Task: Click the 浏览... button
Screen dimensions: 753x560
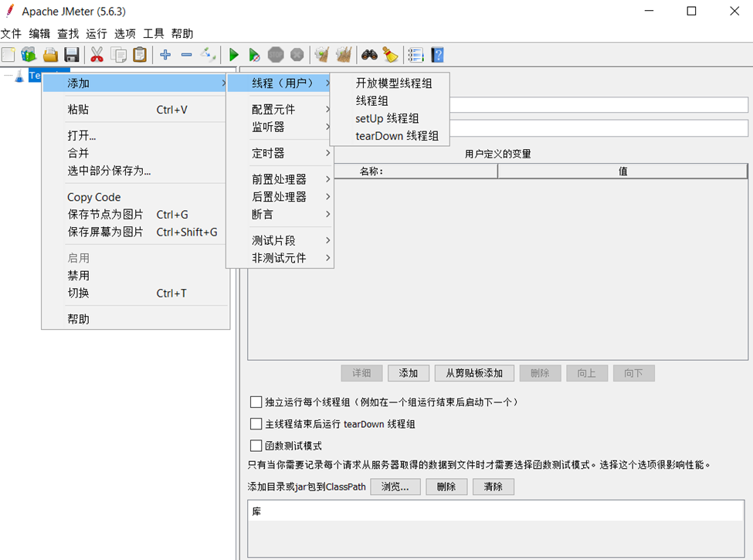Action: click(x=395, y=487)
